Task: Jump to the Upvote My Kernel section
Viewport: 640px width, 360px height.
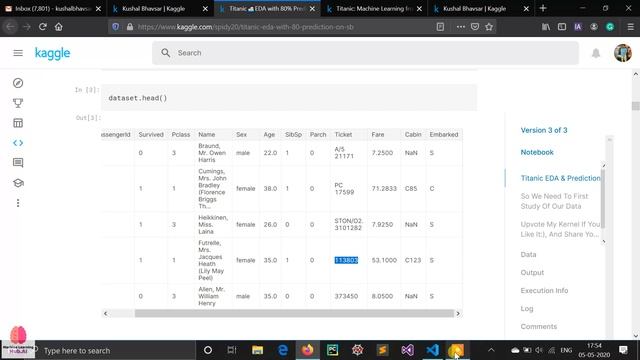Action: [x=560, y=229]
